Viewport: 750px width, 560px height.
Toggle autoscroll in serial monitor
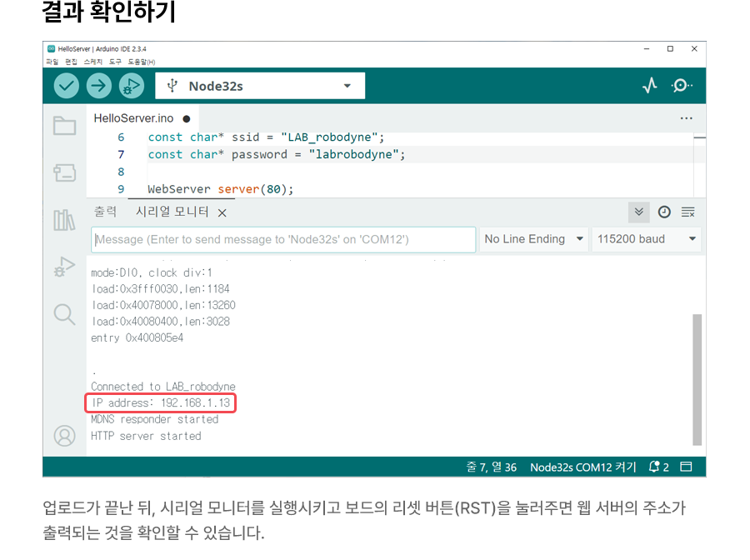638,212
